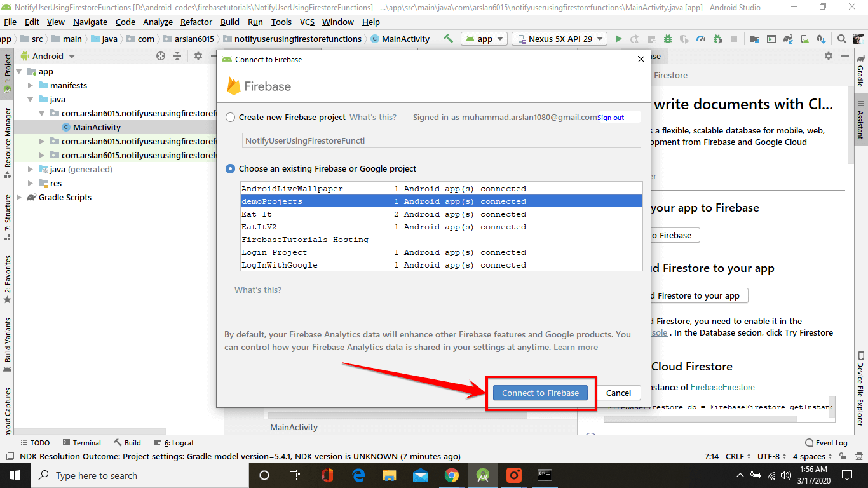Viewport: 868px width, 488px height.
Task: Select Create new Firebase project radio
Action: 230,118
